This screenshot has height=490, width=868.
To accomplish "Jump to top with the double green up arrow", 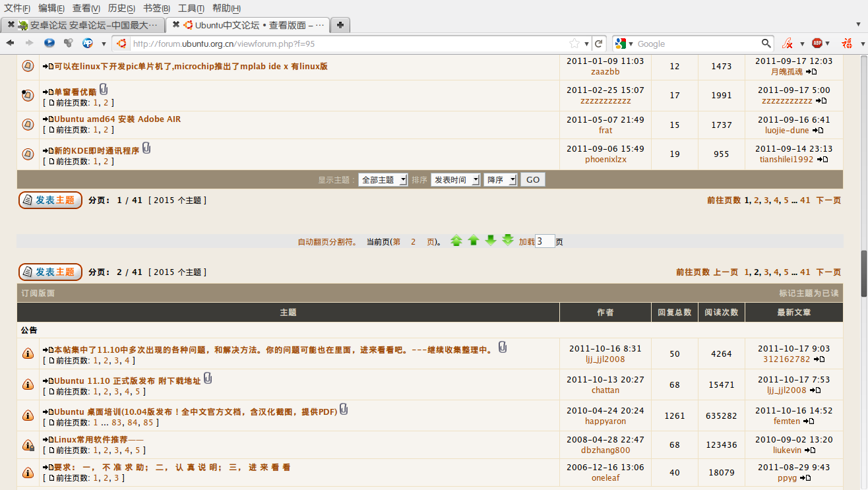I will pos(456,241).
